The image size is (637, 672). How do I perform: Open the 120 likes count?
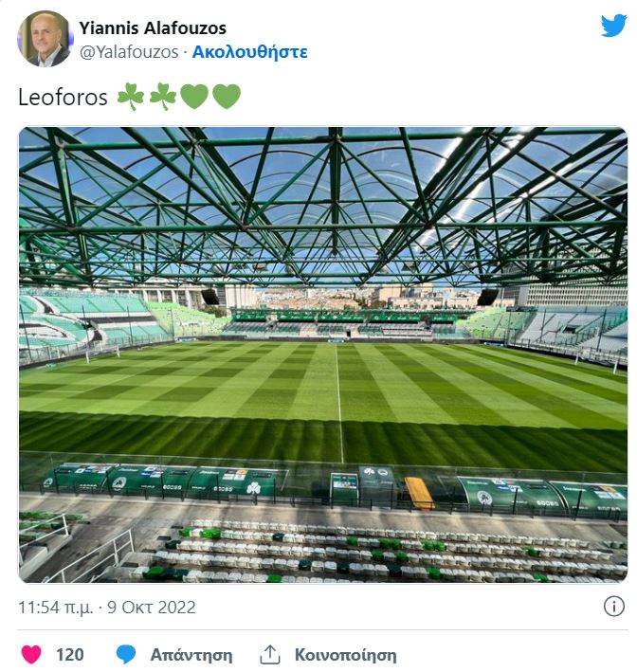point(69,654)
